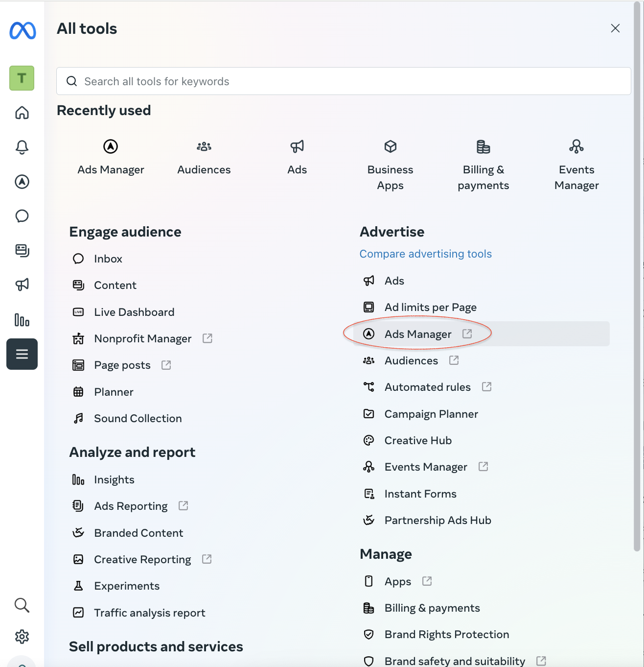Screen dimensions: 644x667
Task: Click the search magnifier in the sidebar
Action: [22, 605]
